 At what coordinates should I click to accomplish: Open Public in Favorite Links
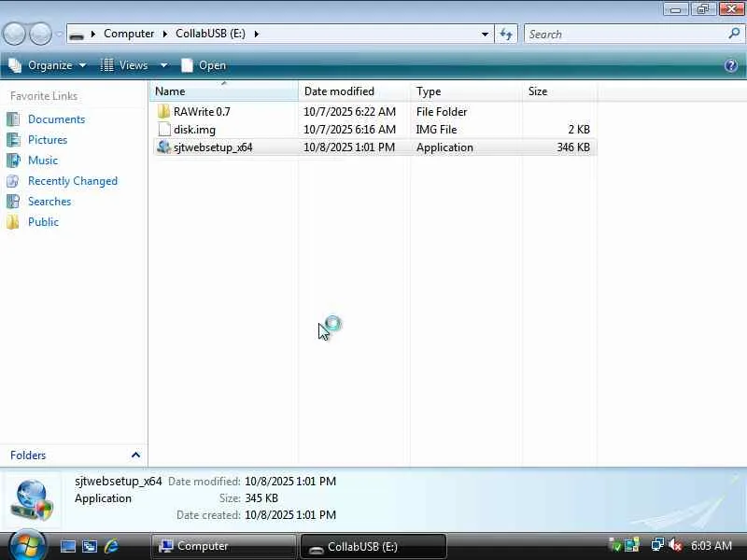click(x=43, y=222)
